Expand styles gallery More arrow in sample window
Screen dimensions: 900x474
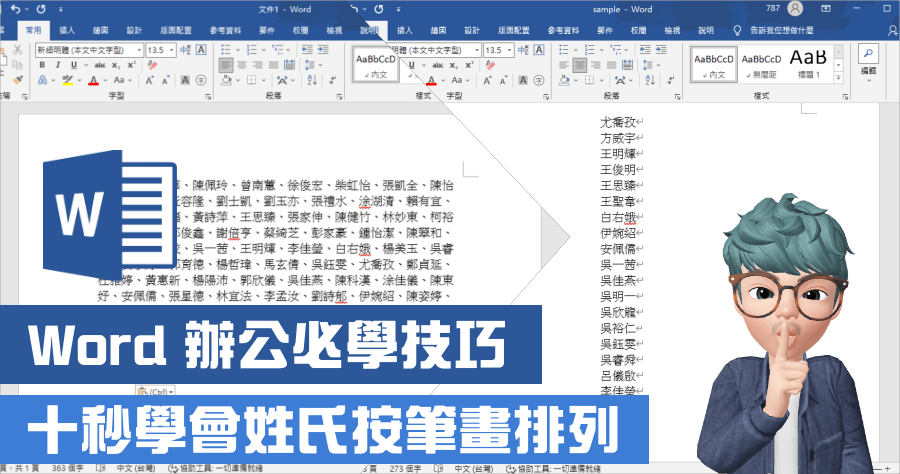point(838,77)
